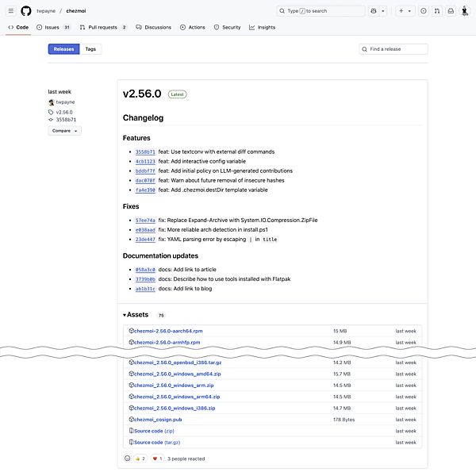The width and height of the screenshot is (476, 472).
Task: Open the Security tab
Action: (x=228, y=27)
